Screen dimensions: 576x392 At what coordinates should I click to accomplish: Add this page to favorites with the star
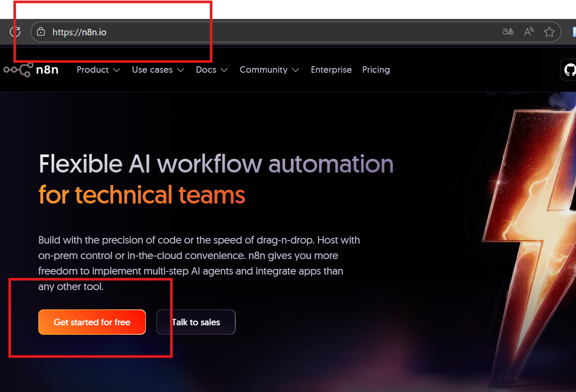(x=549, y=32)
